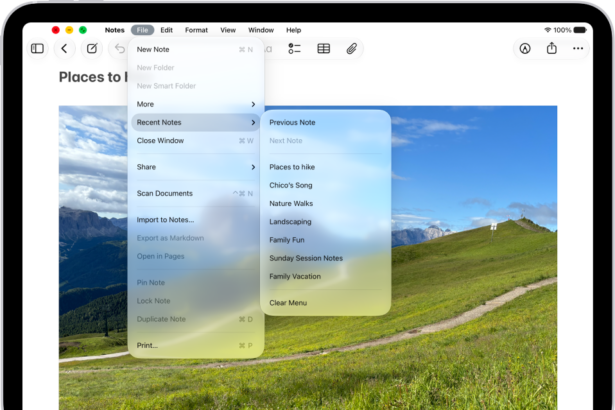Insert a table from the toolbar

tap(324, 49)
